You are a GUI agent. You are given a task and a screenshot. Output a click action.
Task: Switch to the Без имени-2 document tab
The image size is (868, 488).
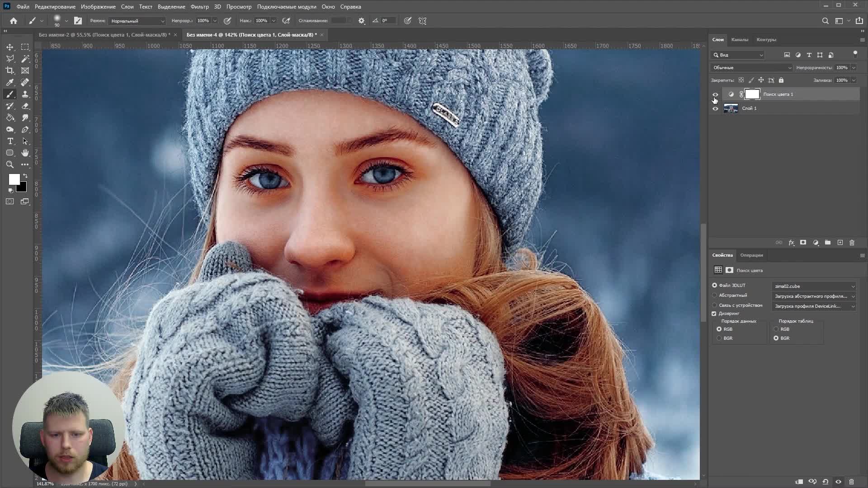(104, 35)
